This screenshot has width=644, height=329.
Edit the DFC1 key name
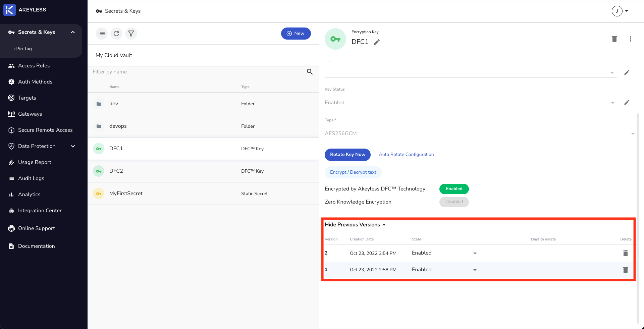tap(377, 42)
